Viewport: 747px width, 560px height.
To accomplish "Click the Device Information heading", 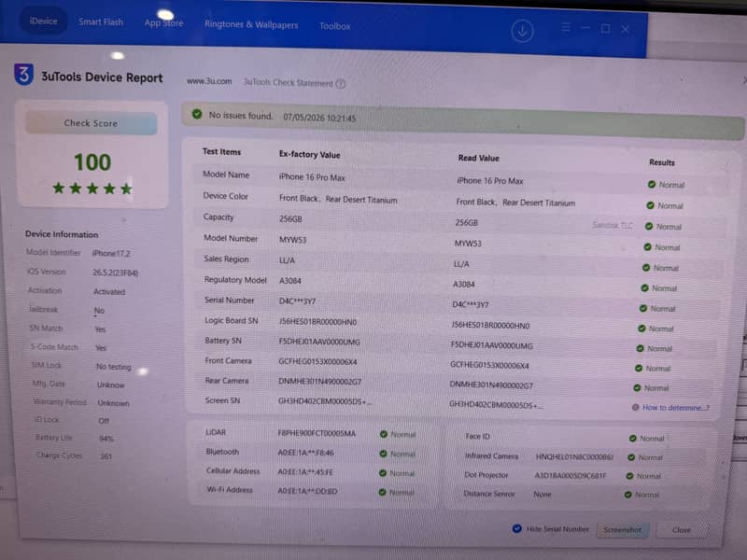I will (x=62, y=234).
